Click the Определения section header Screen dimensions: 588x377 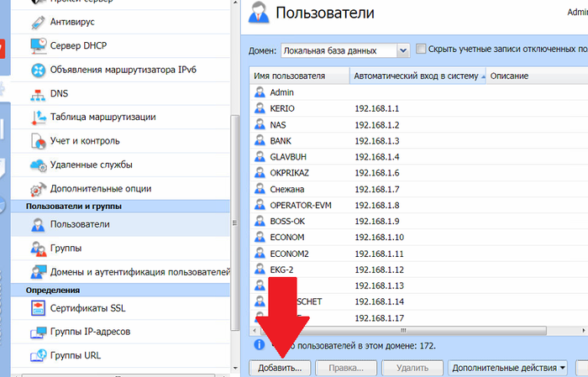click(x=120, y=290)
